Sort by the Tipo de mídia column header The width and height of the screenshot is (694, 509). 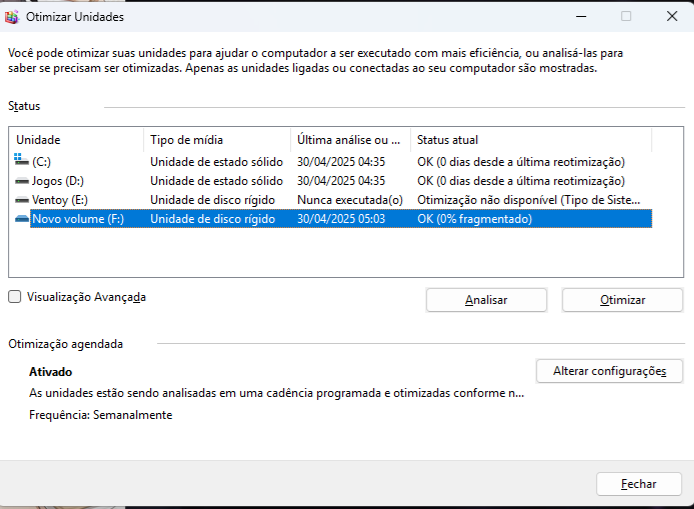click(x=217, y=140)
